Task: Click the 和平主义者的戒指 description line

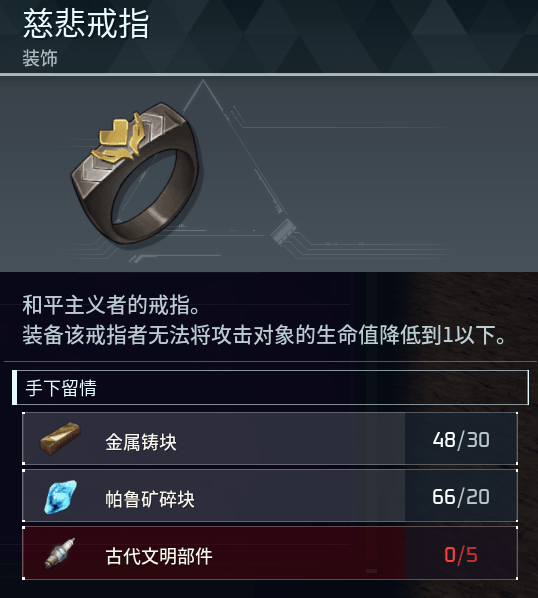Action: pyautogui.click(x=111, y=305)
